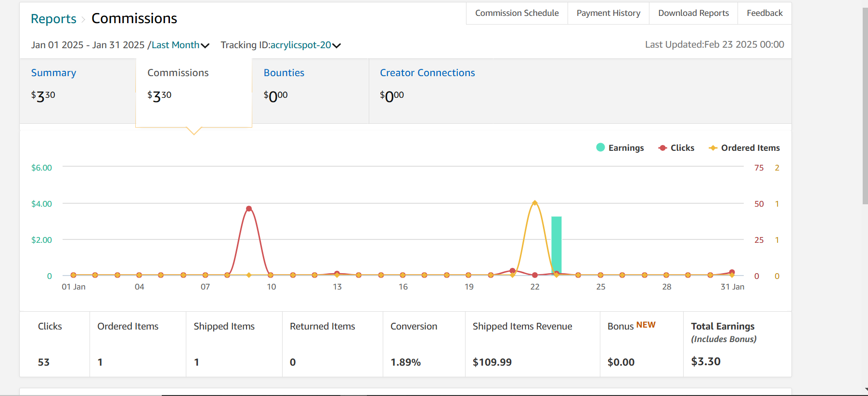Switch to the Creator Connections tab
Screen dimensions: 868x396
(x=428, y=73)
